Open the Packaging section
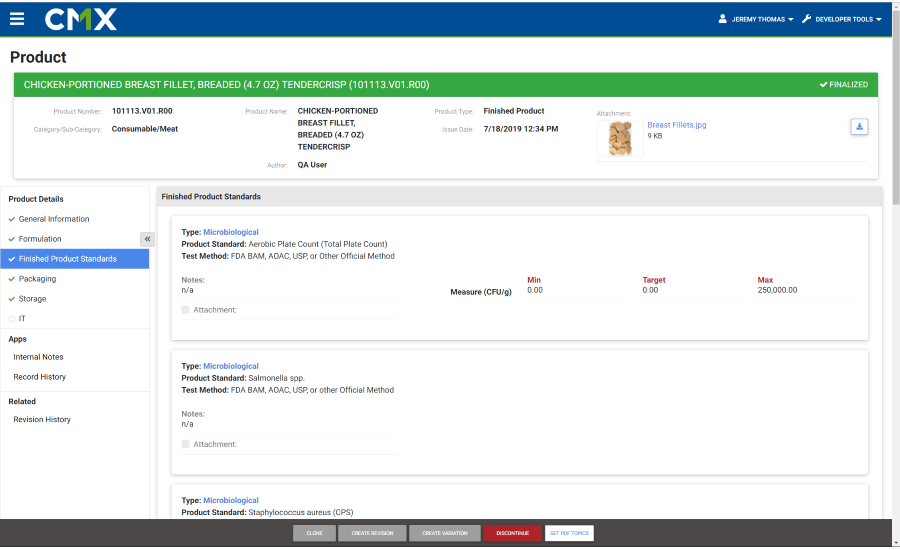This screenshot has width=900, height=550. pos(37,279)
